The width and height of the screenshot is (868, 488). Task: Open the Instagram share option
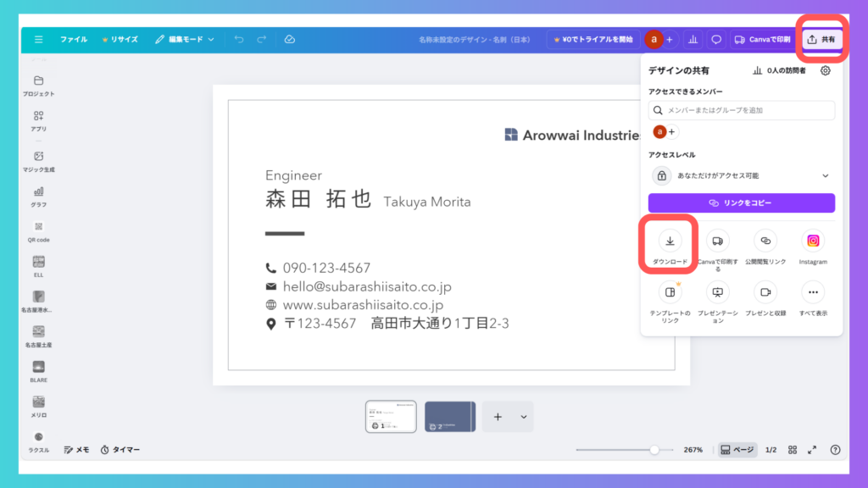pos(813,241)
